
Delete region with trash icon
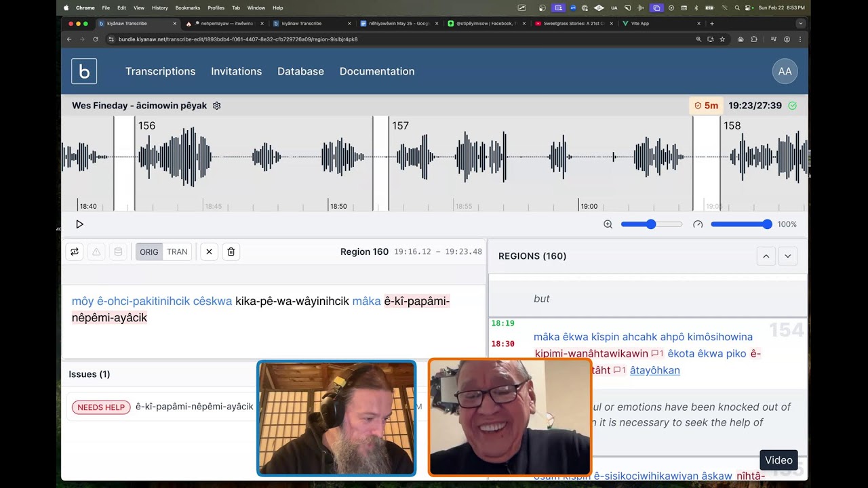231,251
